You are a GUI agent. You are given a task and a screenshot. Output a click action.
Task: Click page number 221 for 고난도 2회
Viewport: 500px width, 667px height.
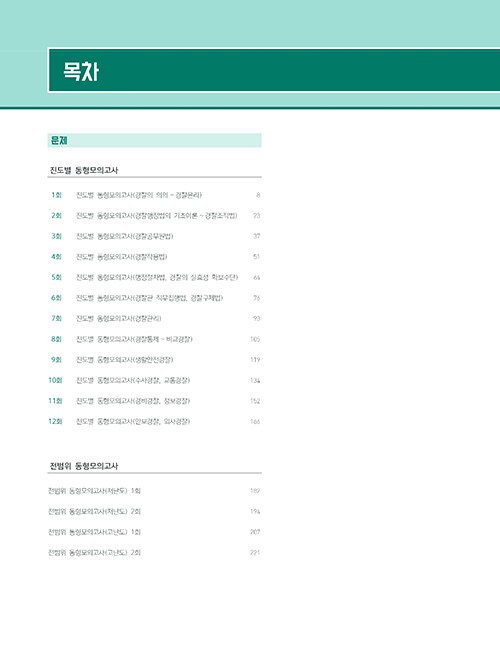[x=255, y=553]
